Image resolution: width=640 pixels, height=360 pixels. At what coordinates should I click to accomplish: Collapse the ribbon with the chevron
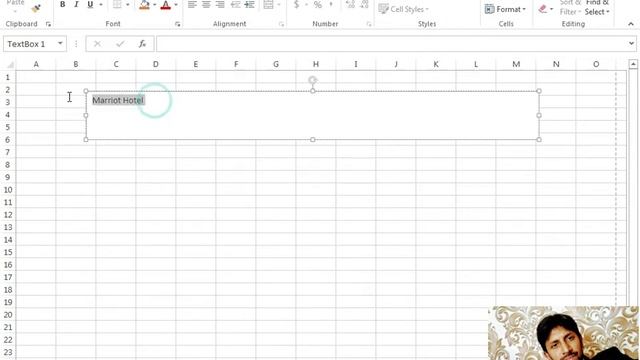[631, 24]
